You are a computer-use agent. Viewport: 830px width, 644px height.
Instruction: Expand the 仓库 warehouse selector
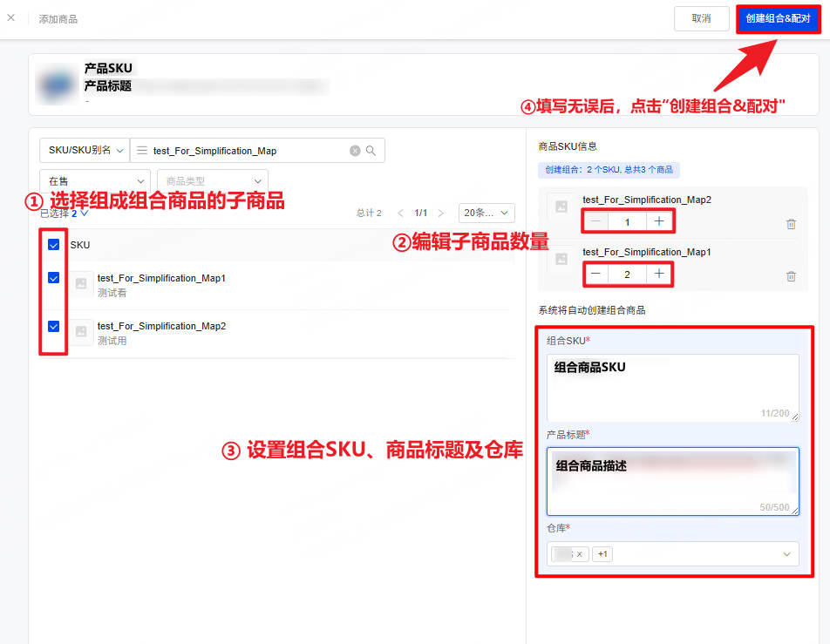click(673, 554)
